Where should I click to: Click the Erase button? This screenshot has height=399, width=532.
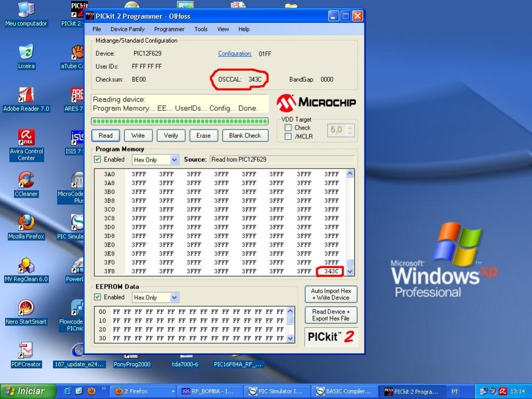203,135
